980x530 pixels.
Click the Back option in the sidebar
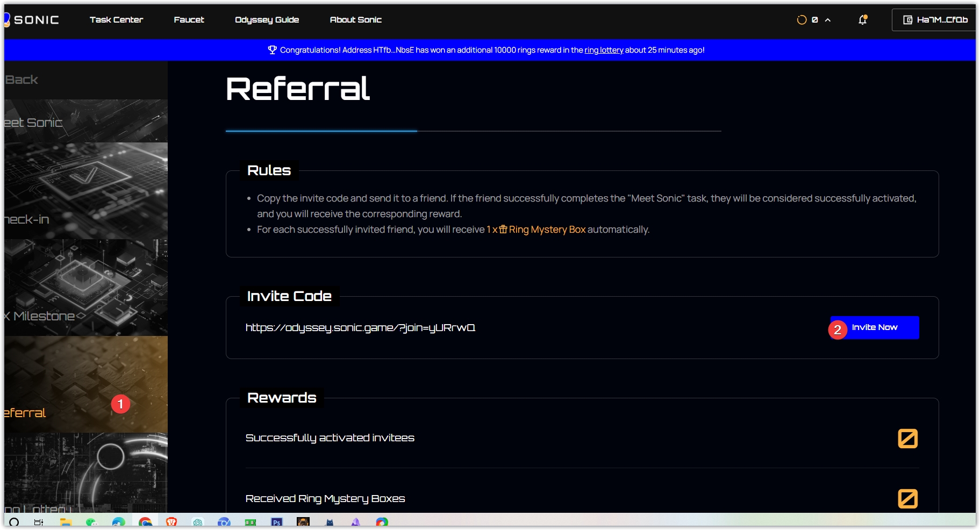coord(22,80)
